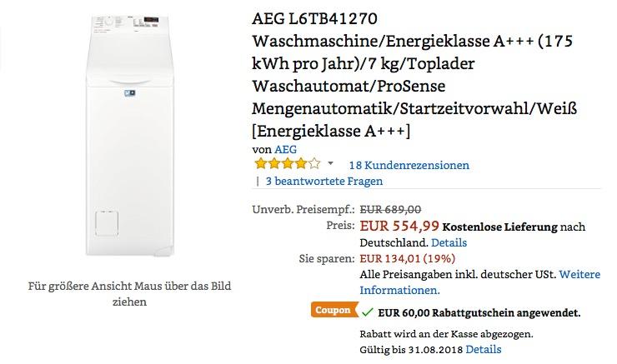Click the Kostenlose Lieferung text
The height and width of the screenshot is (364, 617).
tap(499, 227)
